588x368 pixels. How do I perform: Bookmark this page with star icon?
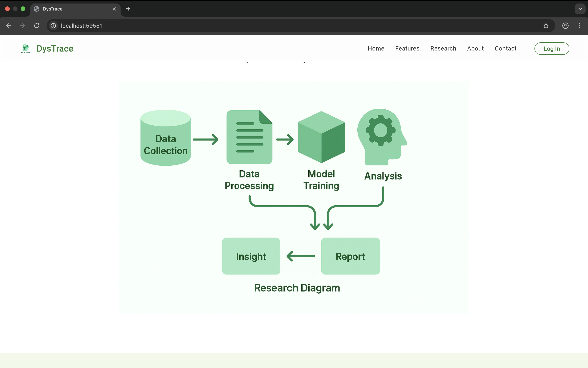(x=546, y=26)
